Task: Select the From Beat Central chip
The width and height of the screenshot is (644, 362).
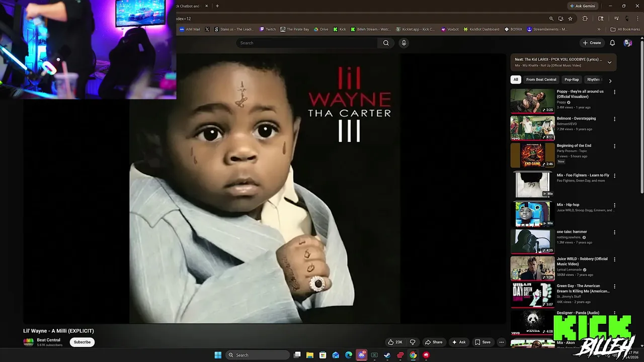Action: (541, 79)
